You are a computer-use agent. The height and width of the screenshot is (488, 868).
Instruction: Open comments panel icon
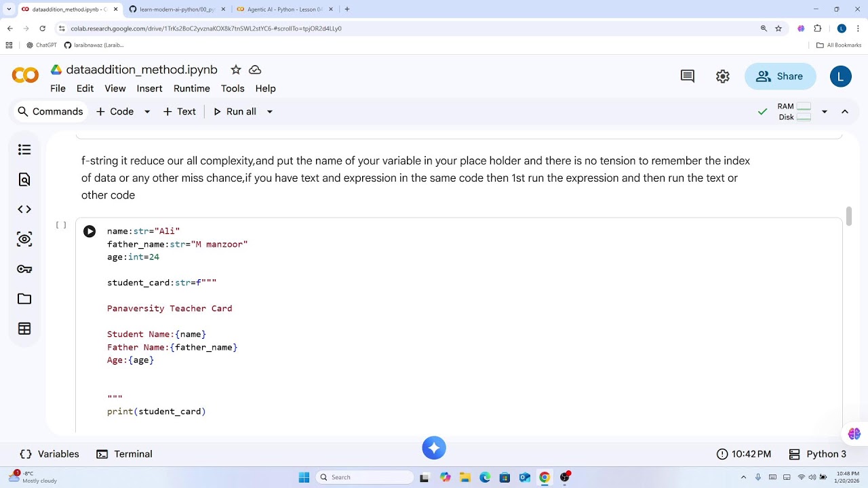(x=688, y=76)
